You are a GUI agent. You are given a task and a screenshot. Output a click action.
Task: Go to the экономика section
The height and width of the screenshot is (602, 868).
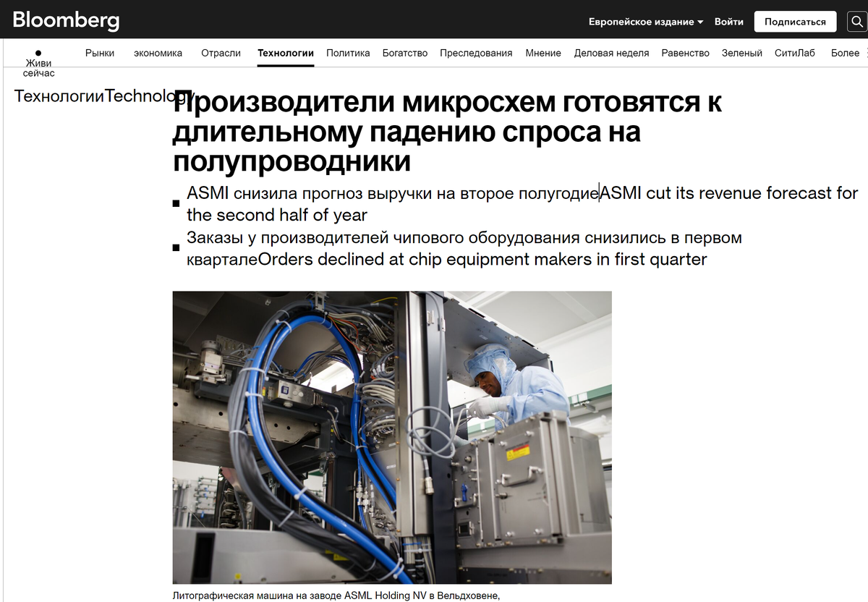158,53
